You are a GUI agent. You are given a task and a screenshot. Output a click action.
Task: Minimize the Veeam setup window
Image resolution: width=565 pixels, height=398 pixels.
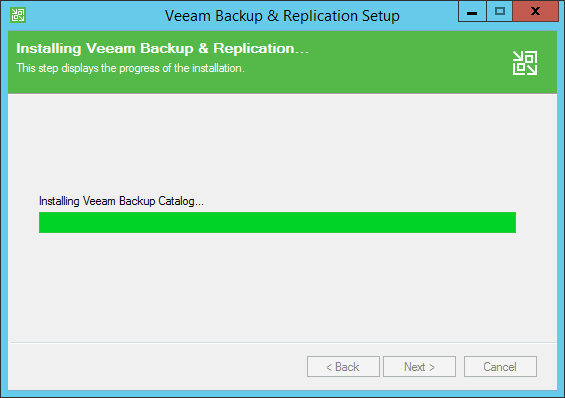[472, 12]
